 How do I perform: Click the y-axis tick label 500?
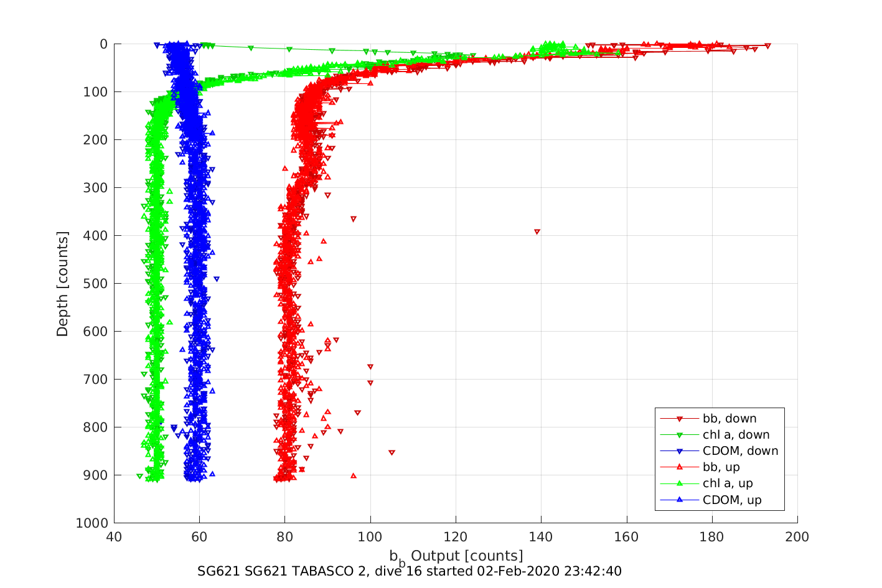pyautogui.click(x=95, y=284)
